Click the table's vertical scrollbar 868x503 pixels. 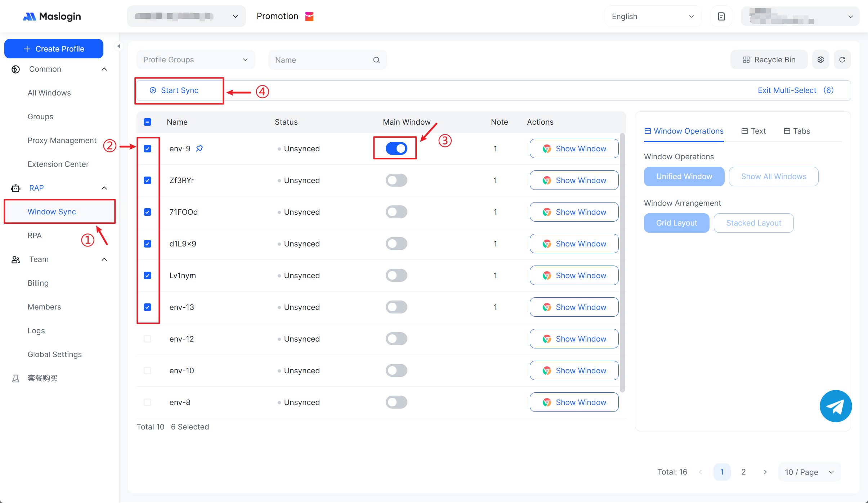[622, 263]
